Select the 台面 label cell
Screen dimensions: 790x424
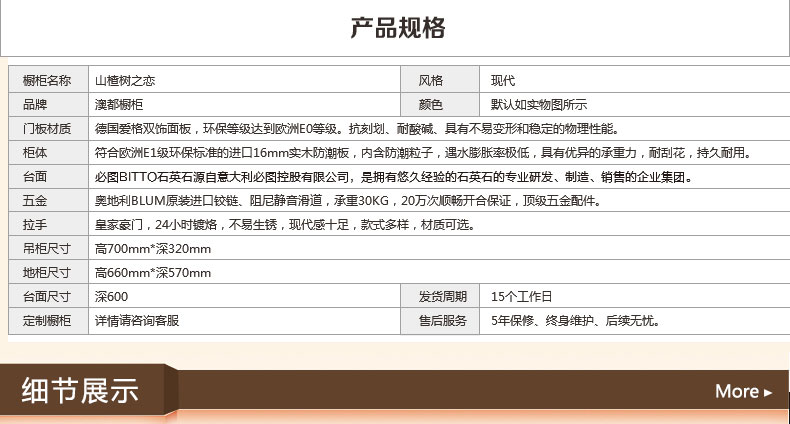[x=48, y=177]
